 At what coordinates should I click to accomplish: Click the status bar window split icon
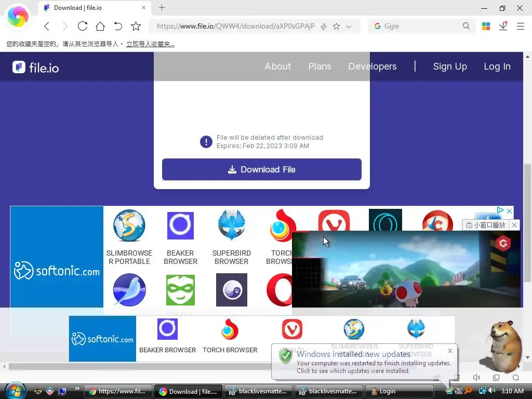point(496,377)
